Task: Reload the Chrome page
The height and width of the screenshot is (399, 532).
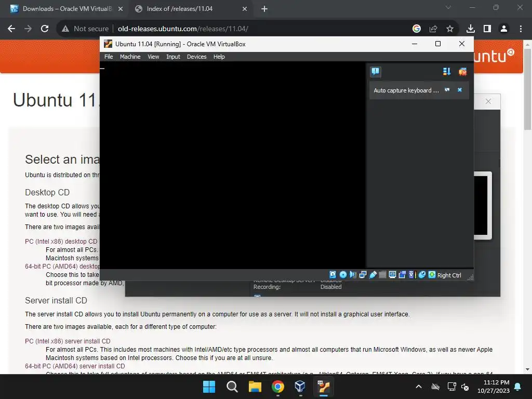Action: tap(45, 29)
